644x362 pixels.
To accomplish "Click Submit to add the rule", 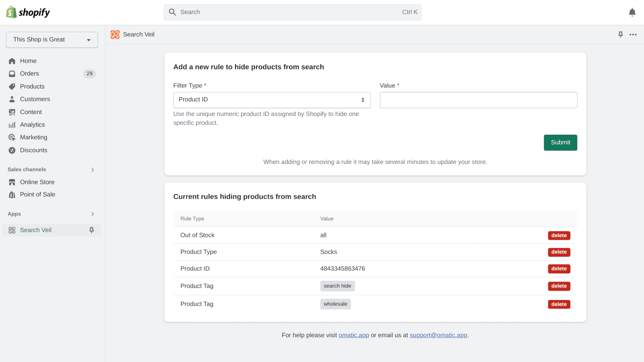I will pos(560,142).
